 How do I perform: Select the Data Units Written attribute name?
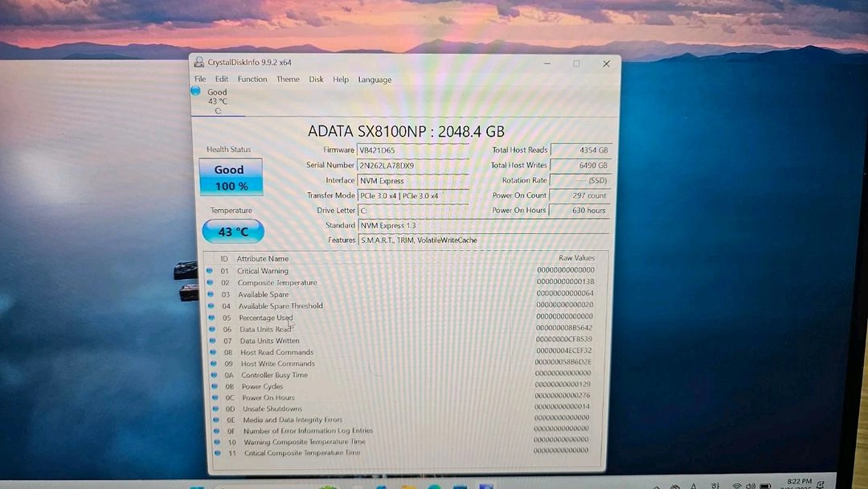(x=269, y=340)
